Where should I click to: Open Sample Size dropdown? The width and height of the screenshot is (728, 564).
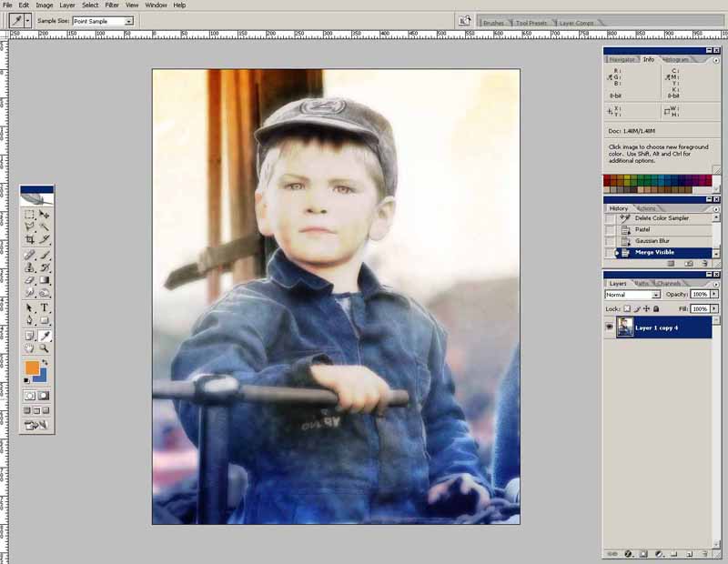(129, 21)
